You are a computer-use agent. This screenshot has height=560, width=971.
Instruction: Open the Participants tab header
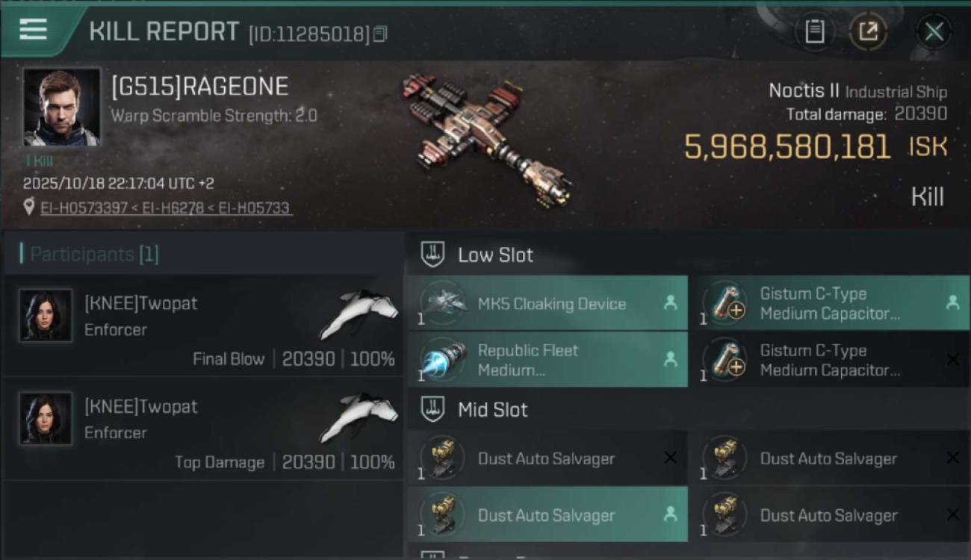(90, 255)
